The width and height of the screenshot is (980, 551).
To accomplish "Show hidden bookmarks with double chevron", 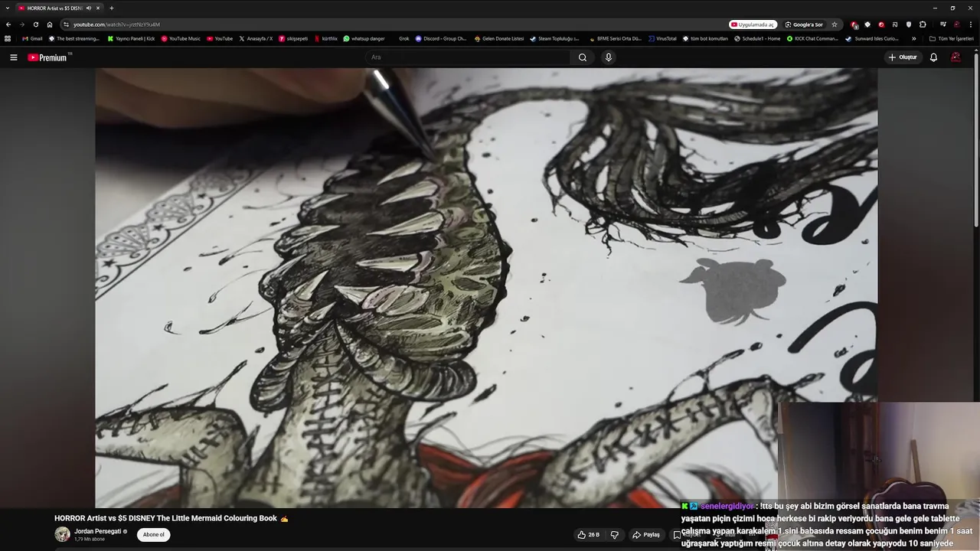I will [x=913, y=38].
